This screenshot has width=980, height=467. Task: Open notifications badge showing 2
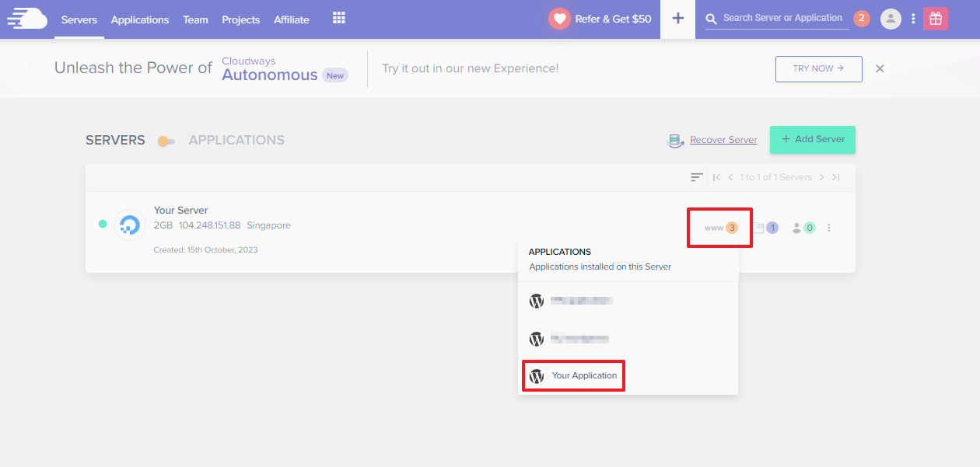pos(861,19)
